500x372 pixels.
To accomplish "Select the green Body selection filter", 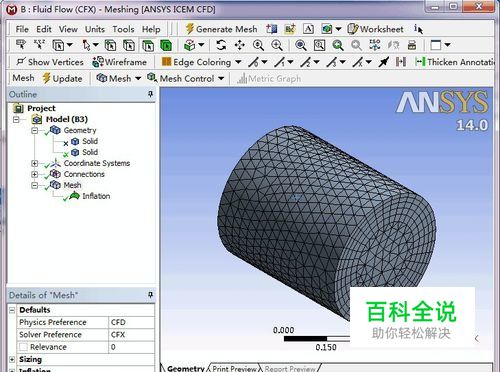I will point(166,45).
